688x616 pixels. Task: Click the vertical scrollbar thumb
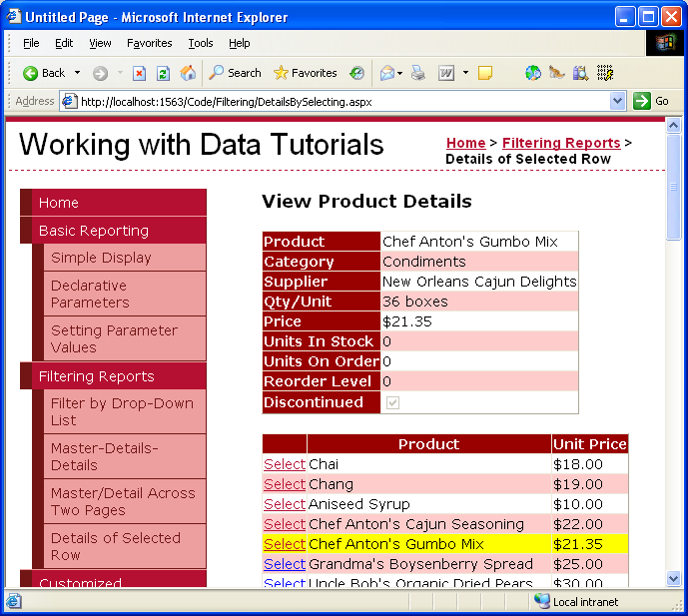pos(673,185)
